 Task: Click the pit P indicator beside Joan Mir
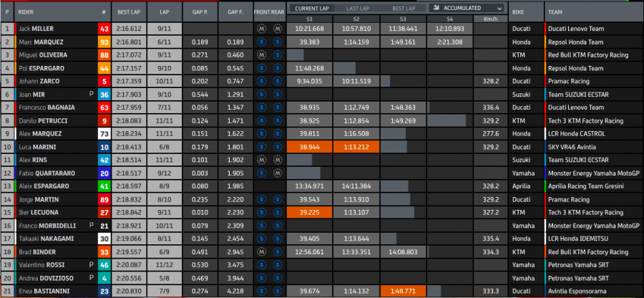tap(91, 95)
